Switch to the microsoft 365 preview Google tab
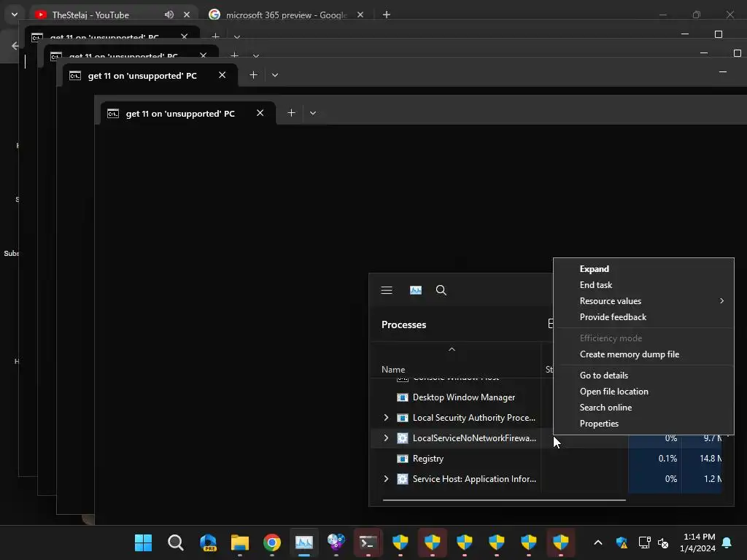 [x=286, y=15]
